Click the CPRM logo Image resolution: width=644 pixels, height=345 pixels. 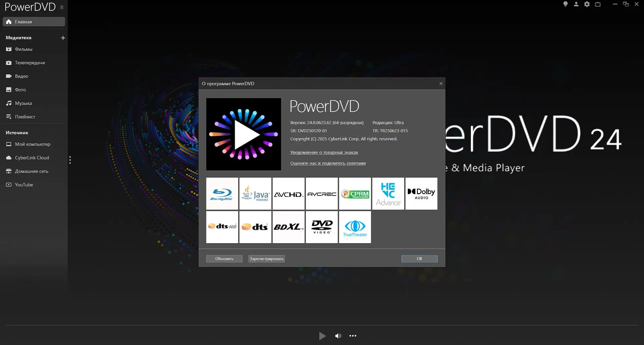pos(355,194)
